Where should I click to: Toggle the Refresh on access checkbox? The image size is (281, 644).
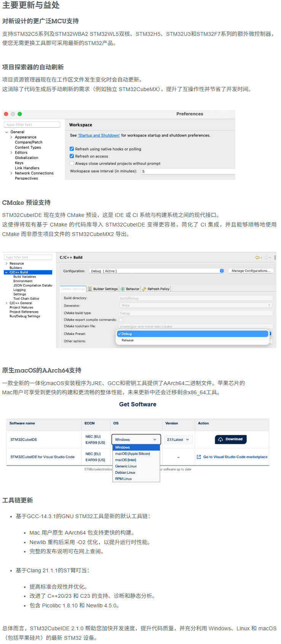click(x=72, y=156)
